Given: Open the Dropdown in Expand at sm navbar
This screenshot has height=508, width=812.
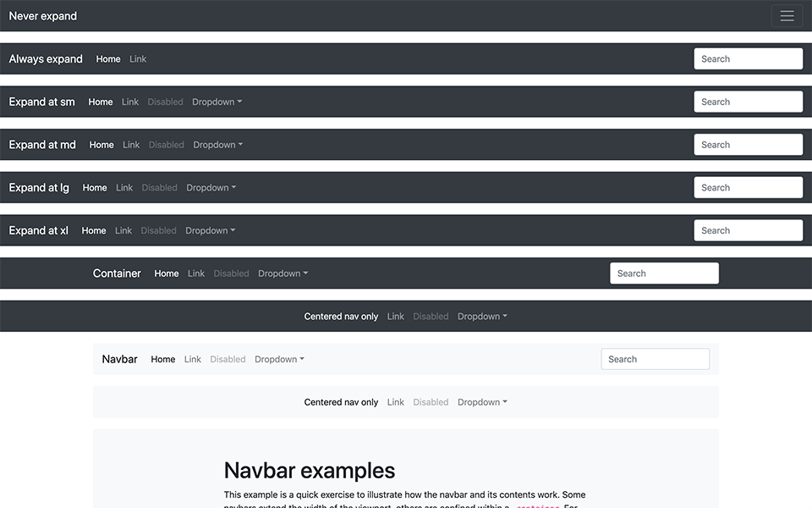Looking at the screenshot, I should tap(217, 102).
